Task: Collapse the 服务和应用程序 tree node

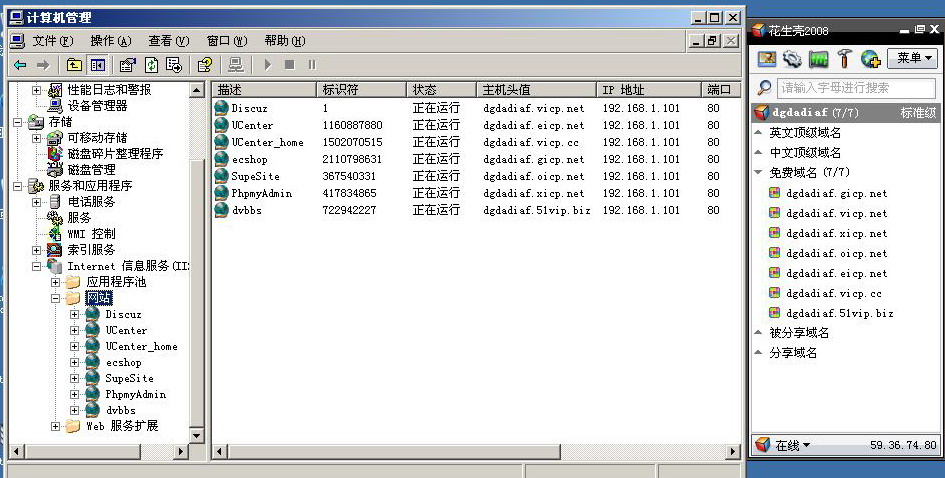Action: click(18, 186)
